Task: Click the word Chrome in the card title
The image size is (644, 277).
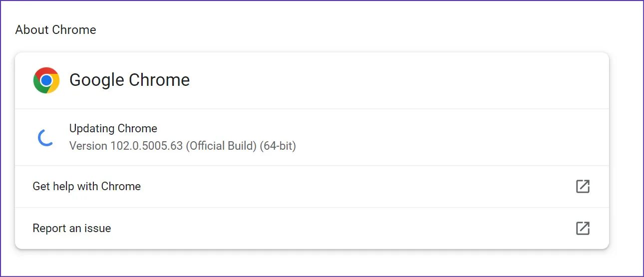Action: pyautogui.click(x=159, y=80)
